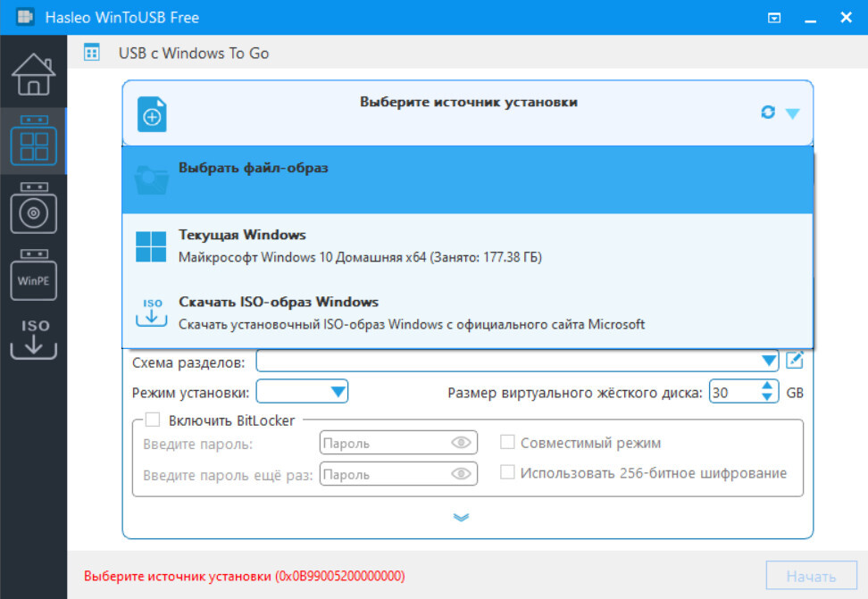The image size is (868, 599).
Task: Close the Hasleo WinToUSB window
Action: [x=846, y=17]
